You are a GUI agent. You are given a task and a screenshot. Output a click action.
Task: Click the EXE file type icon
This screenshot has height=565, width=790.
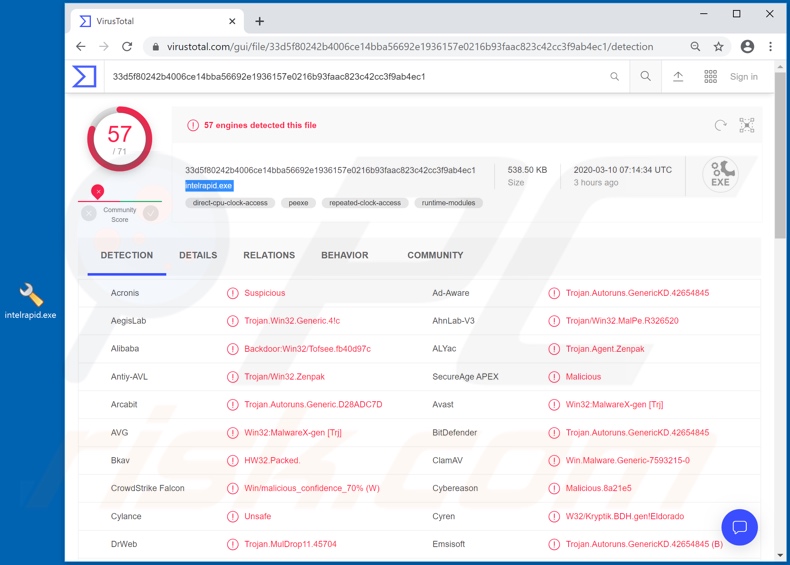(x=720, y=174)
